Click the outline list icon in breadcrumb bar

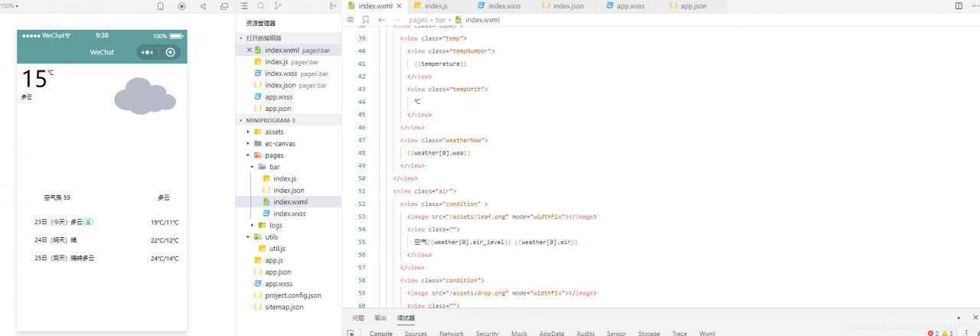pyautogui.click(x=351, y=20)
